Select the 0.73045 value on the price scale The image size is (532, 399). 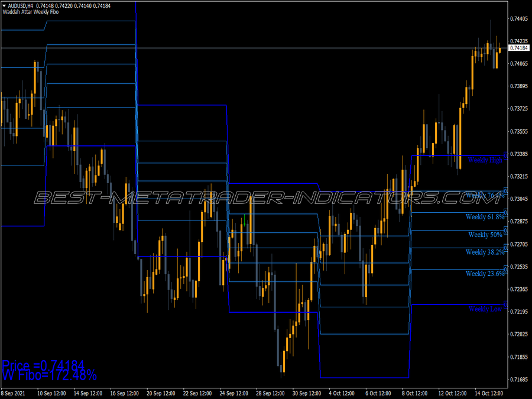coord(519,199)
